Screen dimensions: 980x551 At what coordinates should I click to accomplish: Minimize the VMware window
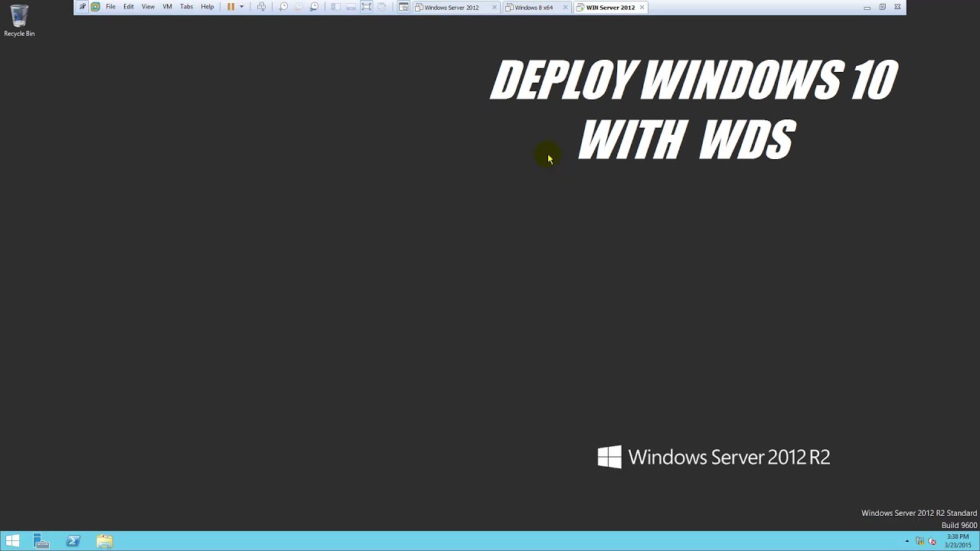pyautogui.click(x=867, y=7)
